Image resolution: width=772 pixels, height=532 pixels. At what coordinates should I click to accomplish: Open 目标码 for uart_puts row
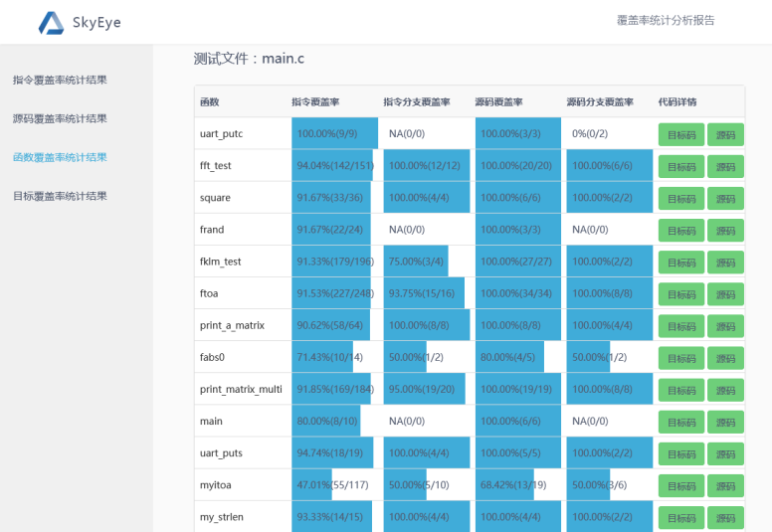681,454
